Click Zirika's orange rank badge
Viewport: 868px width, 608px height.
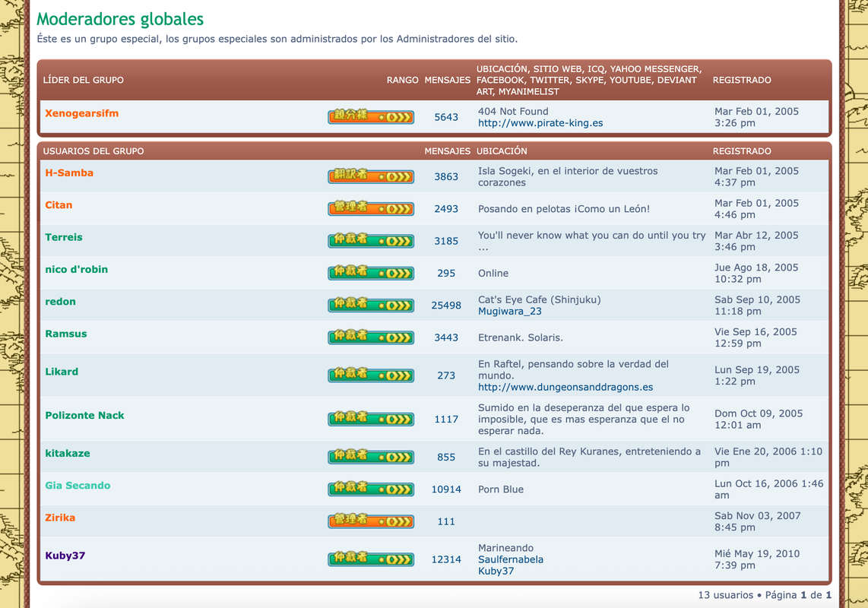[371, 521]
